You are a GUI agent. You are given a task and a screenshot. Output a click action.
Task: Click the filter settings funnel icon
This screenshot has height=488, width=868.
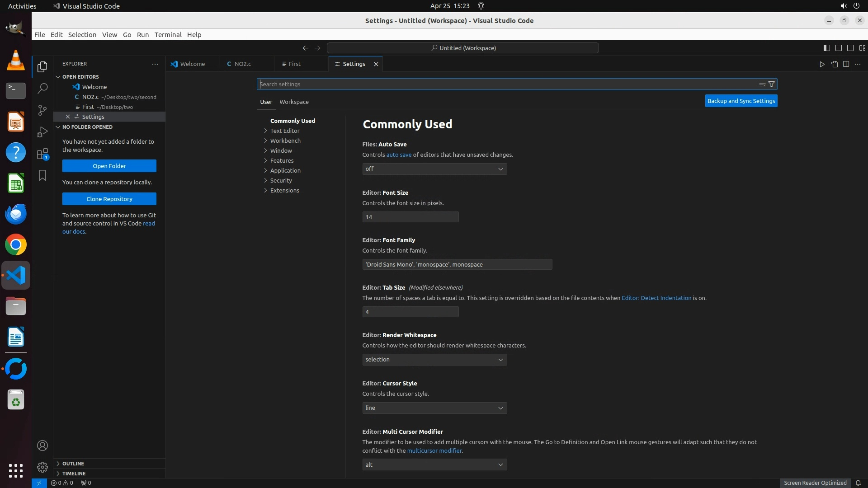click(x=772, y=84)
